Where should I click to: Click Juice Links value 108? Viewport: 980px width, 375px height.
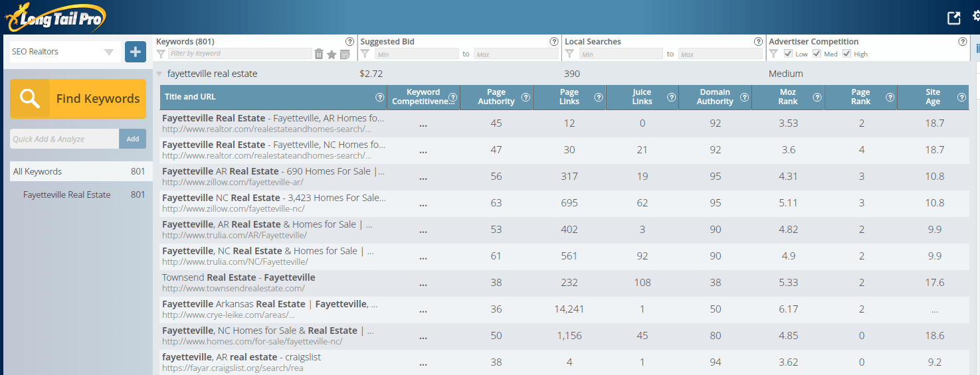pyautogui.click(x=642, y=282)
